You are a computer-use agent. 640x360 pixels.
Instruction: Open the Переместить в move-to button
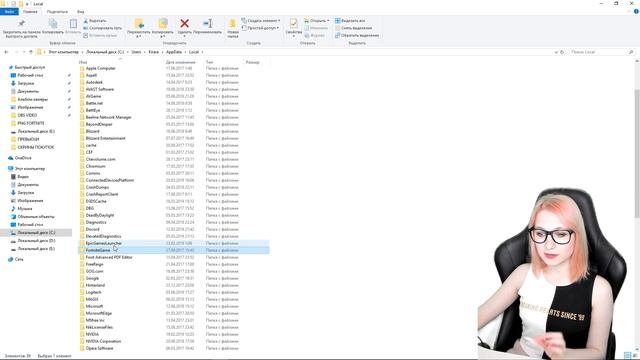point(139,28)
